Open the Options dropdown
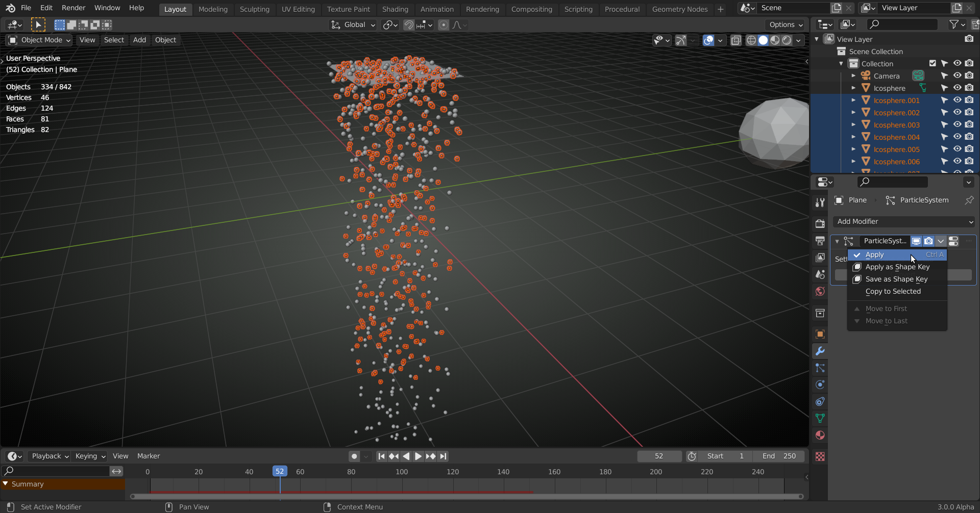This screenshot has width=980, height=513. (x=786, y=25)
